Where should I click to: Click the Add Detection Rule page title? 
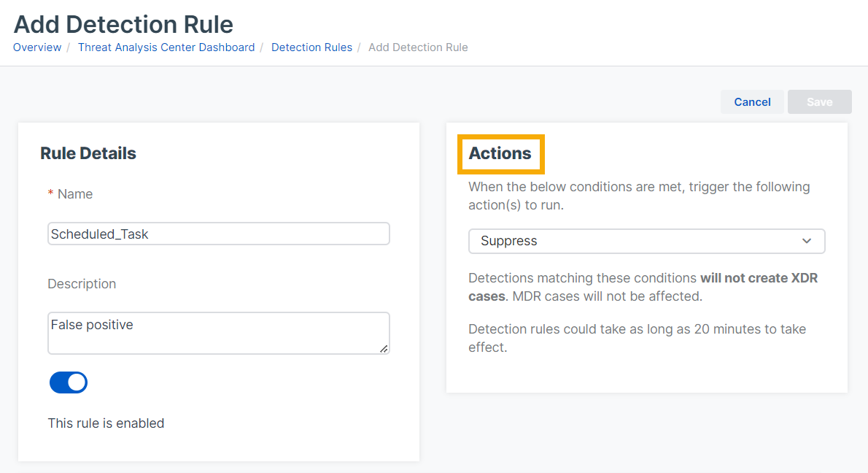click(124, 24)
